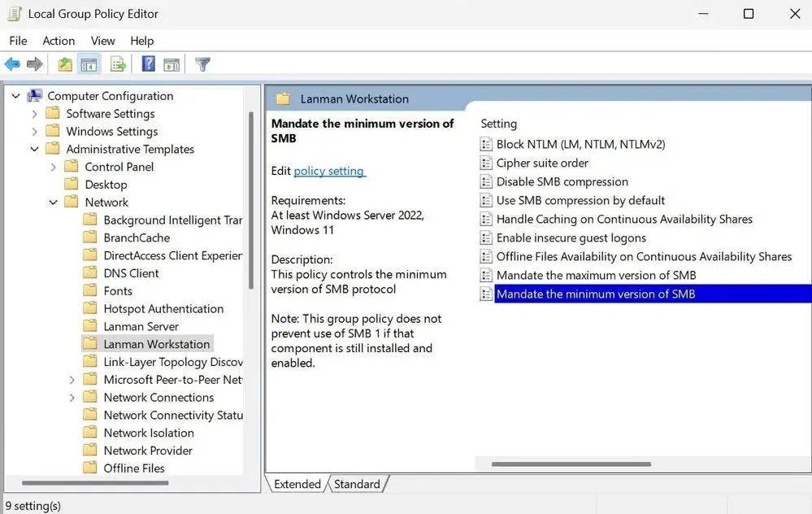The image size is (812, 514).
Task: Select the Desktop folder in the tree
Action: [106, 185]
